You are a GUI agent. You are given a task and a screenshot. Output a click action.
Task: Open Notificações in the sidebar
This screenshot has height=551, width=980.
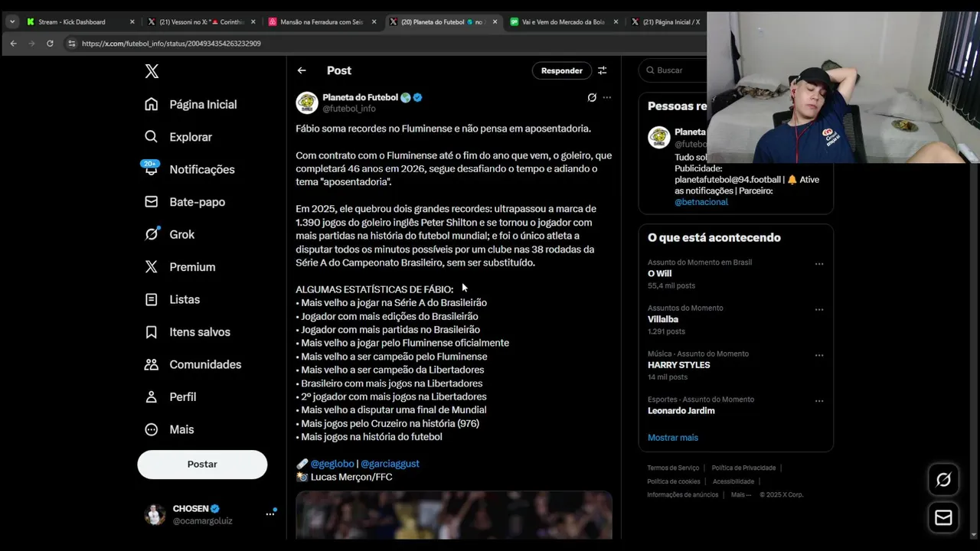pos(191,169)
